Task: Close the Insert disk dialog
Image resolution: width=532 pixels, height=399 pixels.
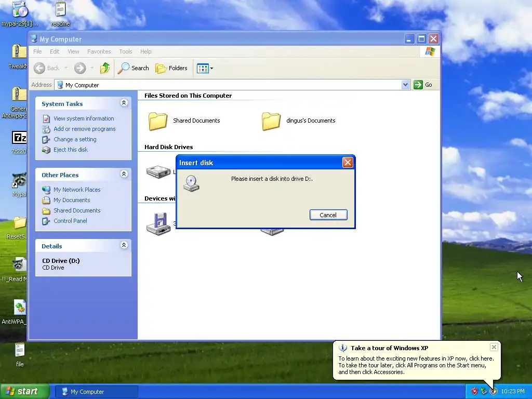Action: point(348,163)
